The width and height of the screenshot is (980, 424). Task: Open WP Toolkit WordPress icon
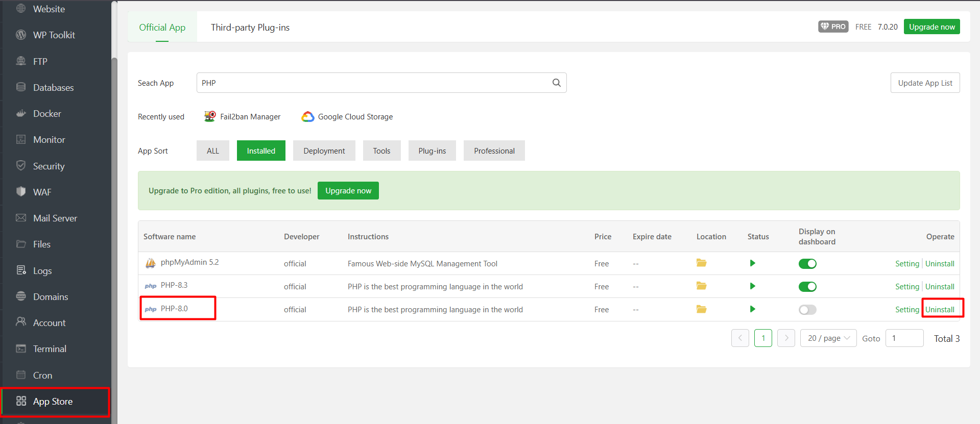tap(21, 35)
